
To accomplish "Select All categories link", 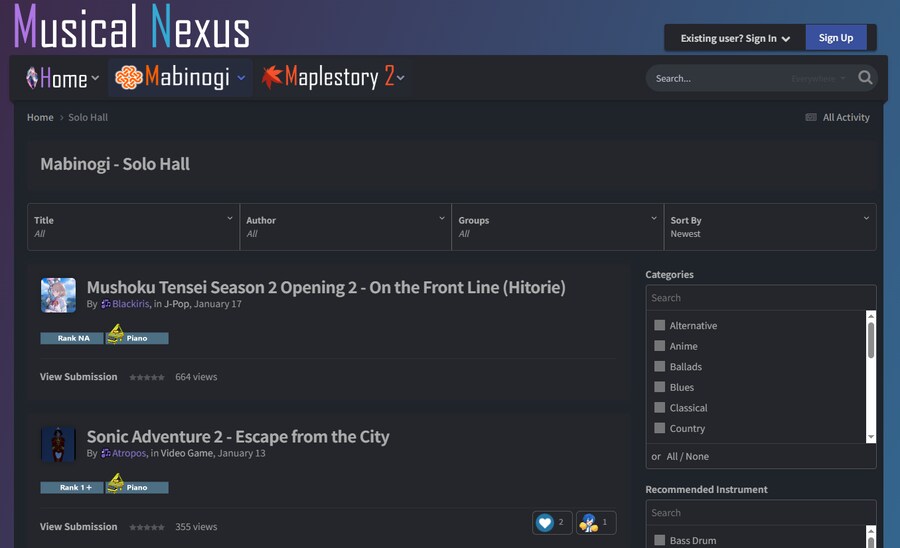I will (x=672, y=456).
